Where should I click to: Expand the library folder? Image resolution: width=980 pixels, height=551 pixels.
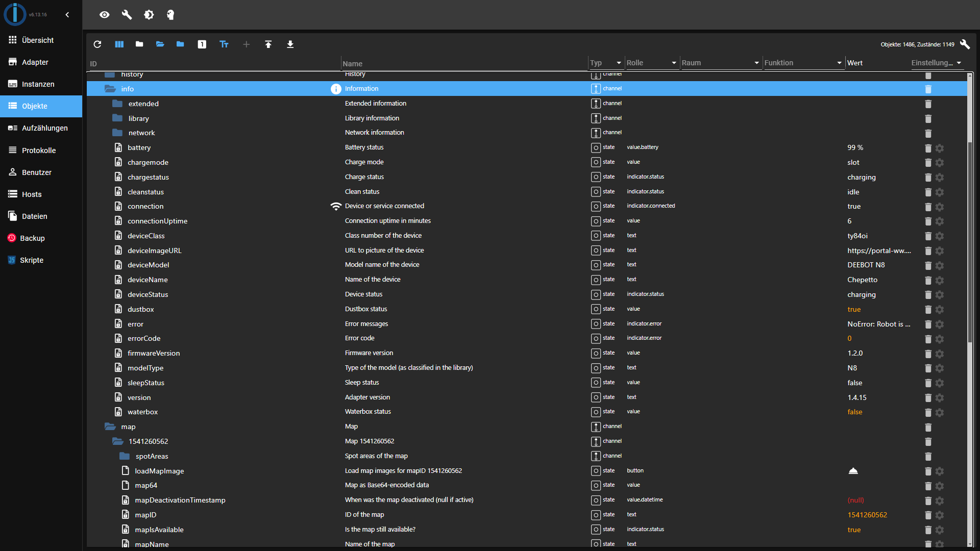117,118
